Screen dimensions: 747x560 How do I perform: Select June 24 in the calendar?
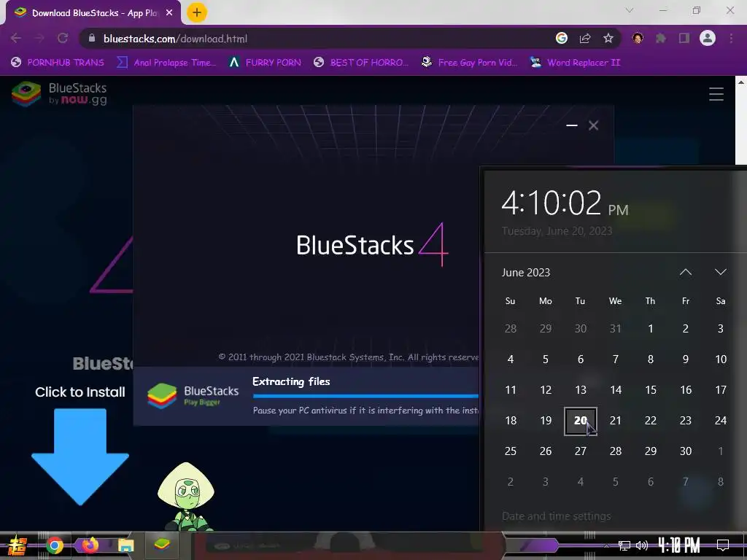[720, 421]
